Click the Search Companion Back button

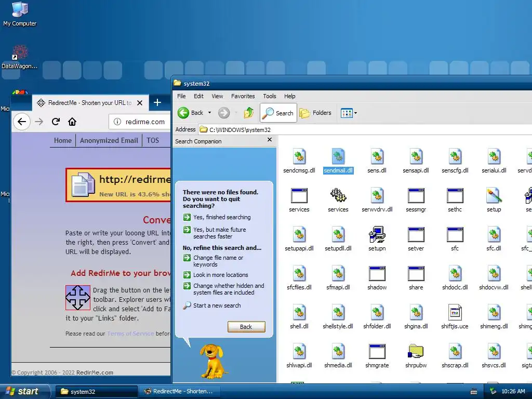coord(246,327)
